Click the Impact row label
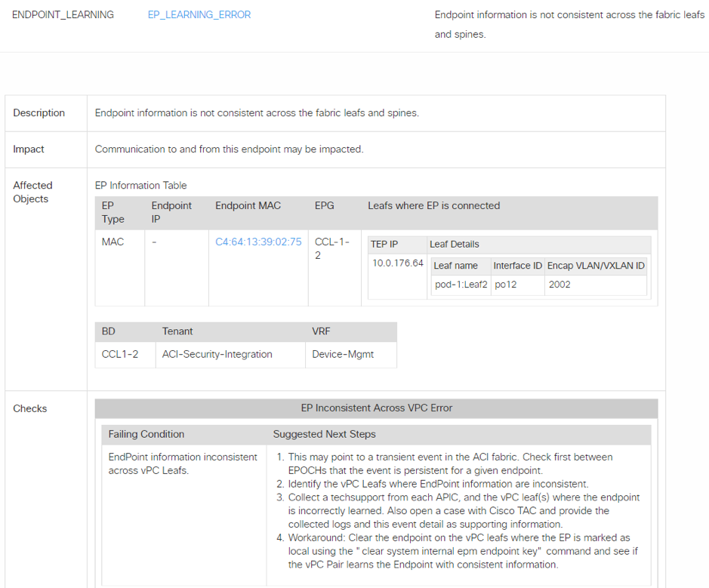This screenshot has height=588, width=709. (x=29, y=149)
